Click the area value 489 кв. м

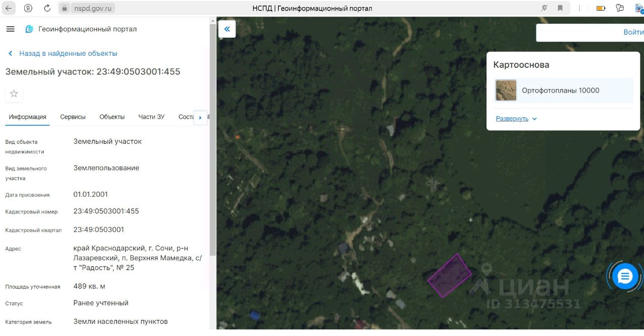coord(89,286)
